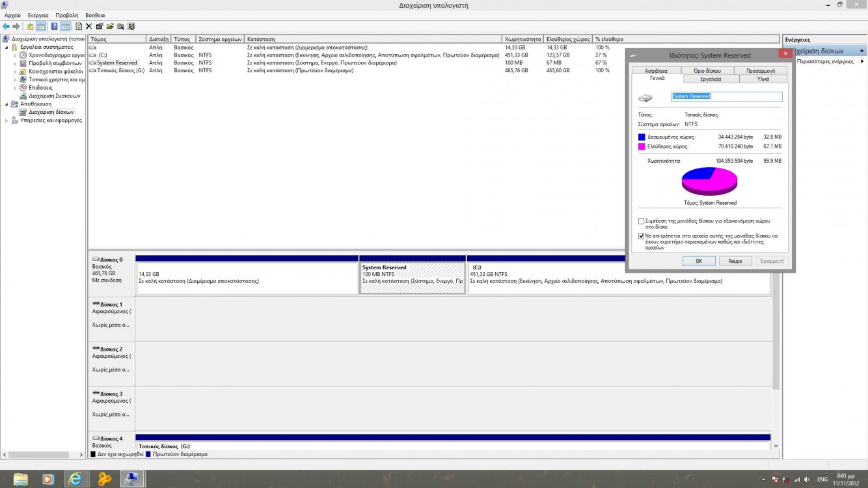Click the Action Center flag tray icon

774,480
